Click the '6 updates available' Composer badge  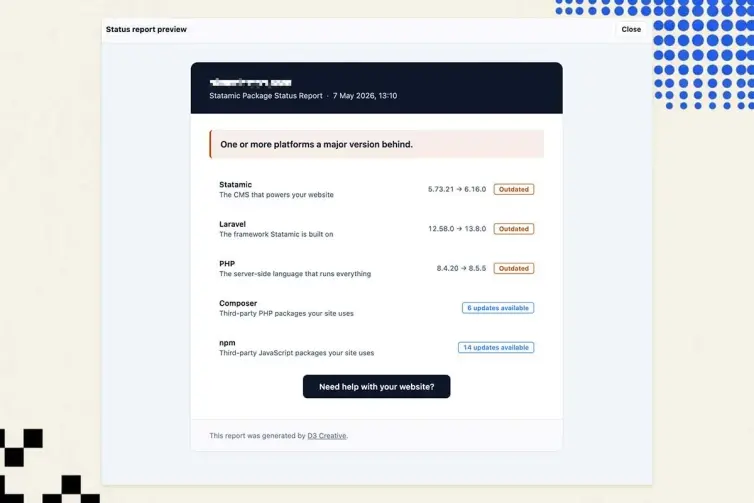[498, 308]
